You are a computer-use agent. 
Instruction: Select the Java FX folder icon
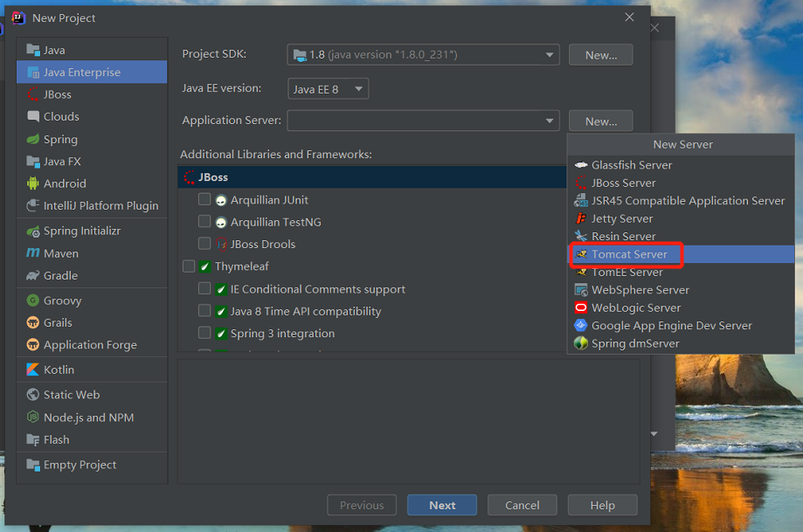click(33, 162)
